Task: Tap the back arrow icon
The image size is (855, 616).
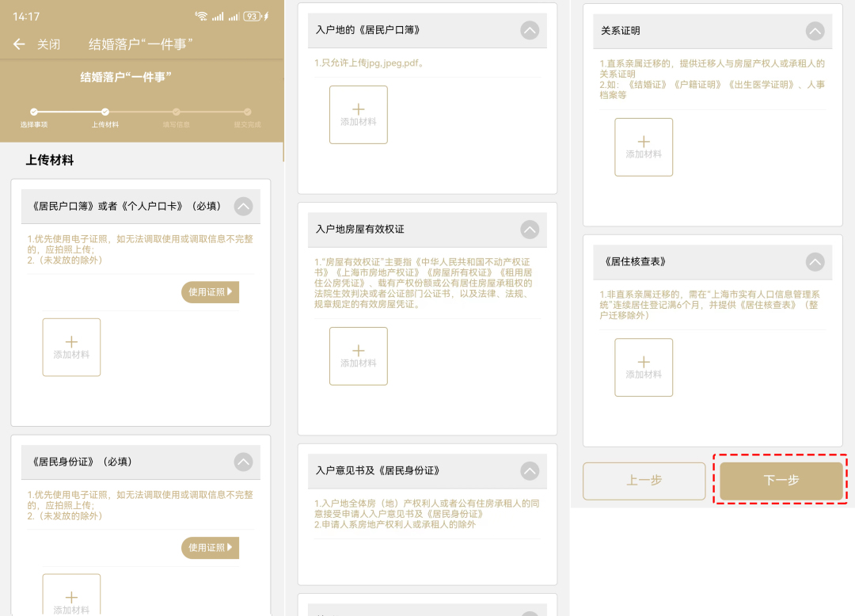Action: 19,44
